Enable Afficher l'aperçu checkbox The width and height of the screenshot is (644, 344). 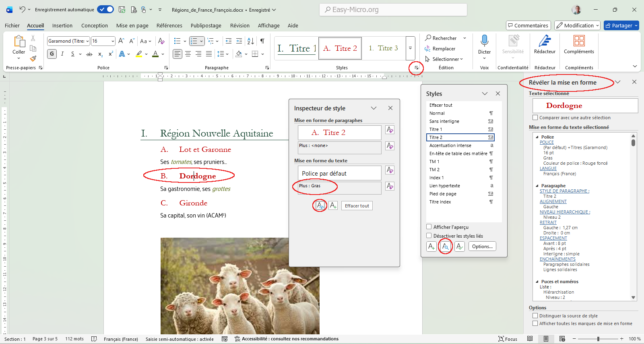429,227
